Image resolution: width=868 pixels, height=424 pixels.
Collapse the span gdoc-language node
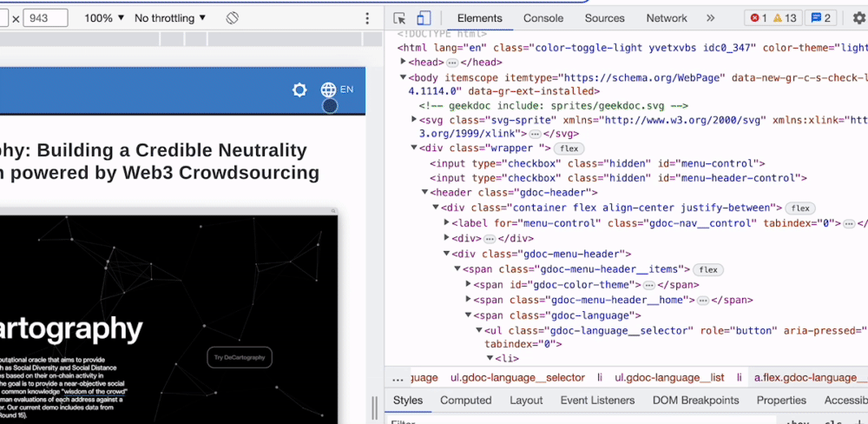point(468,315)
